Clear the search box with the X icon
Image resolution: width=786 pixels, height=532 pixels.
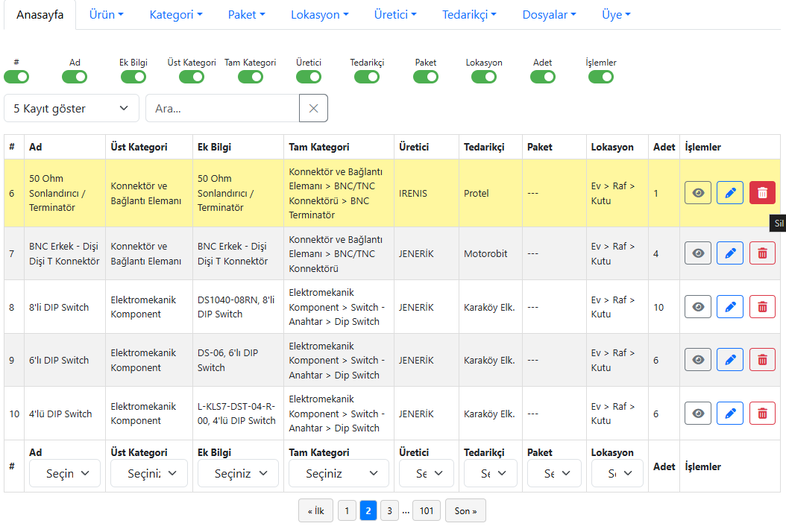313,108
